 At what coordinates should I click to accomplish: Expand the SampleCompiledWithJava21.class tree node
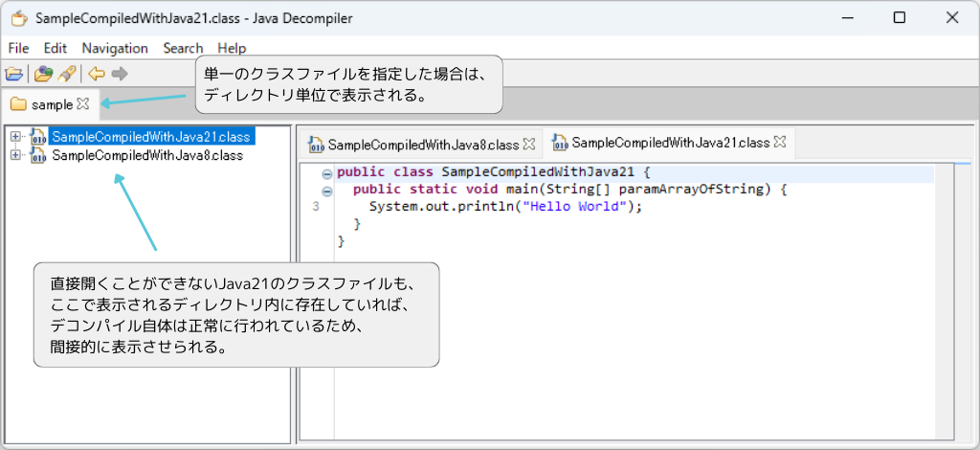[x=15, y=137]
